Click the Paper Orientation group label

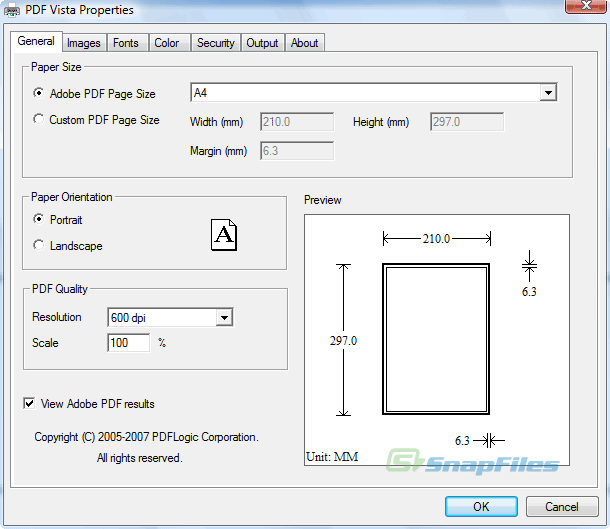pos(72,197)
